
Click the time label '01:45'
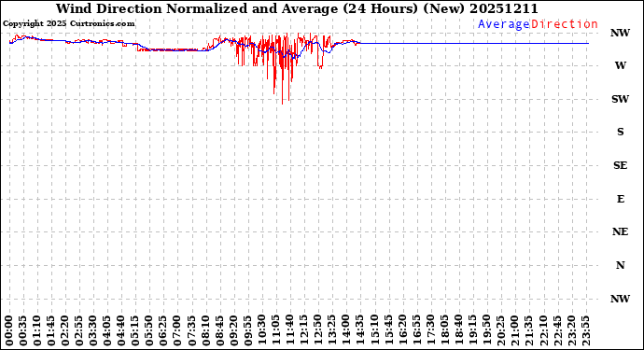coord(51,331)
